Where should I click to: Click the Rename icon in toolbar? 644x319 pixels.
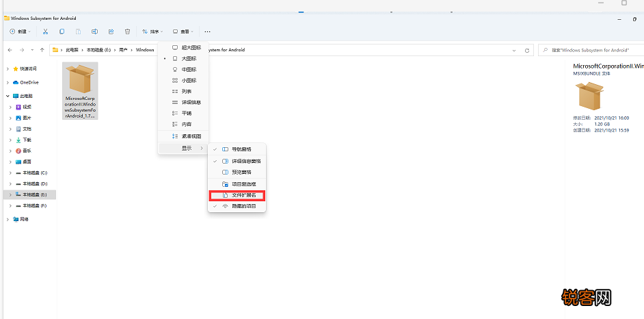[95, 31]
